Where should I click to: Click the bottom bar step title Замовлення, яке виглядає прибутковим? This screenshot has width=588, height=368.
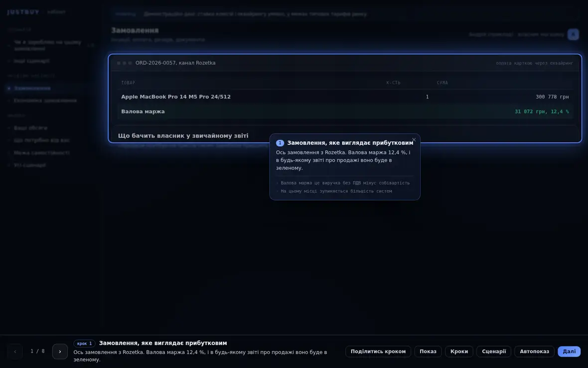(x=163, y=343)
